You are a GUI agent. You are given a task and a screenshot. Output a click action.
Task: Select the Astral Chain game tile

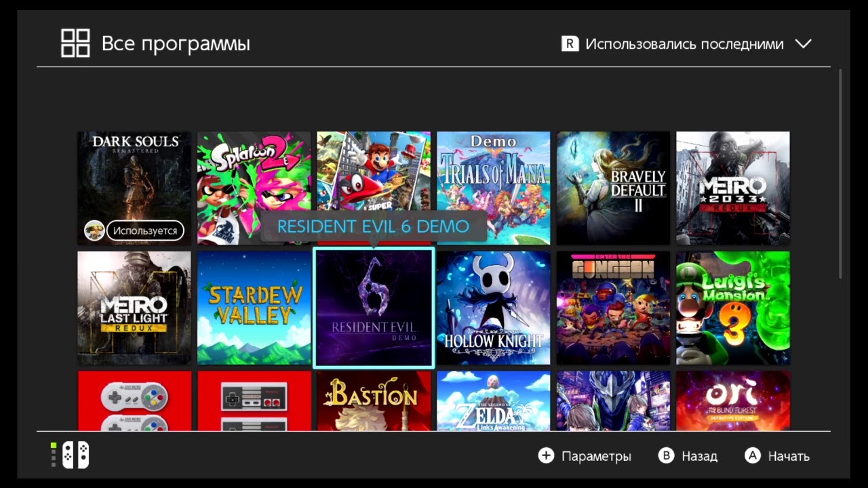[x=613, y=401]
